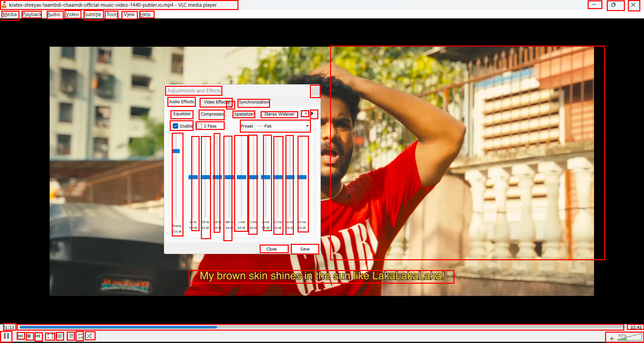Click the 3 KHz equalizer band slider
Image resolution: width=644 pixels, height=343 pixels.
254,177
